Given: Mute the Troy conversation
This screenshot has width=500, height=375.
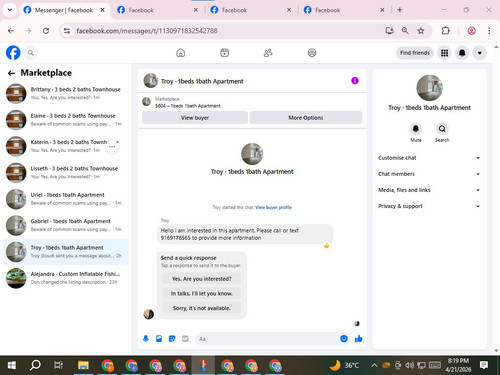Looking at the screenshot, I should coord(416,129).
